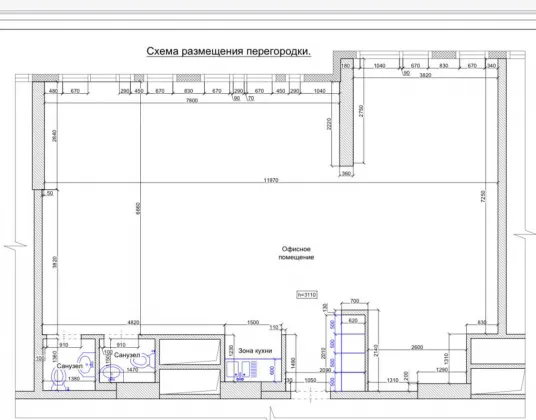Click the blue '600' kitchen counter dimension

click(272, 370)
